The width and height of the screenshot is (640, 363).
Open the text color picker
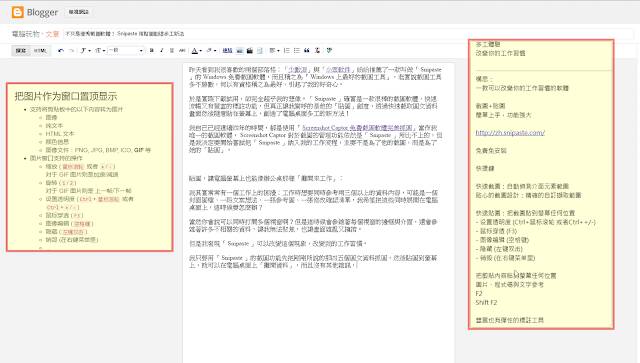pos(196,51)
